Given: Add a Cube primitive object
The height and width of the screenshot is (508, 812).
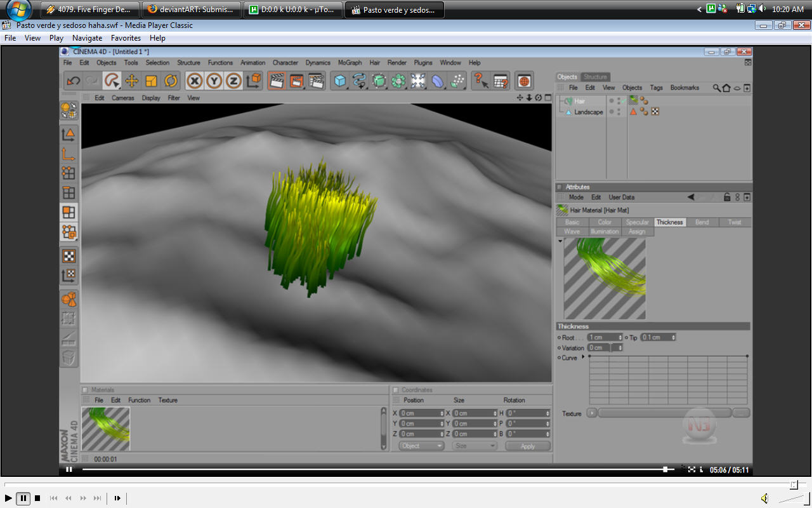Looking at the screenshot, I should click(341, 81).
